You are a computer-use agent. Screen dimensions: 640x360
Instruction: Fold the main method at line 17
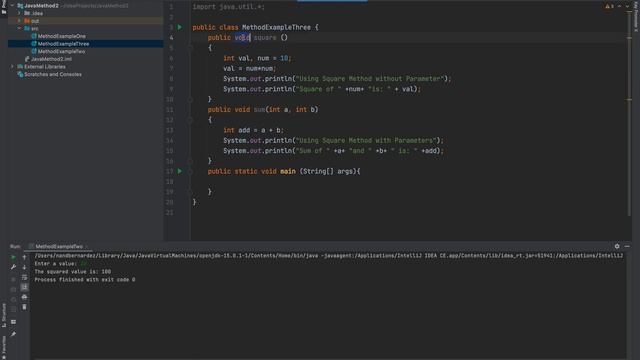click(x=190, y=171)
